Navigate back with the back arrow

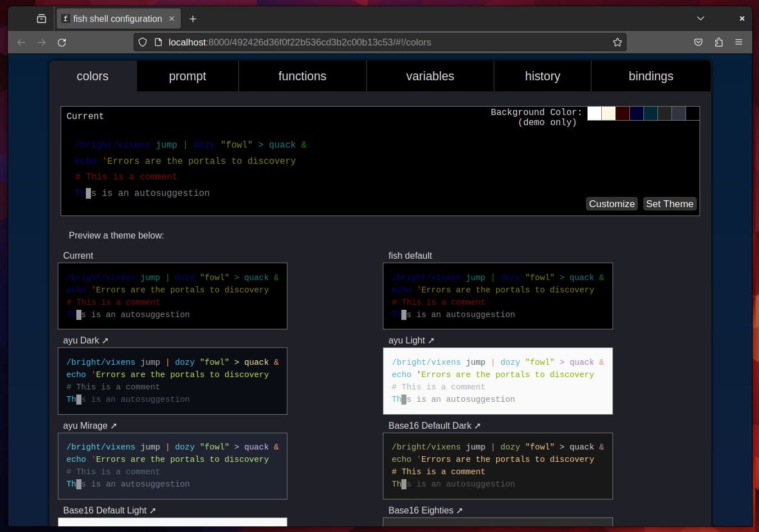(x=21, y=42)
